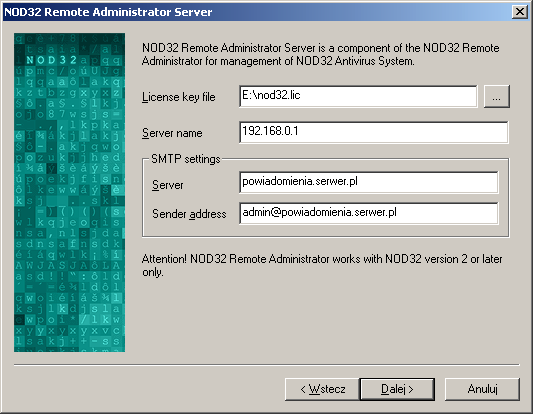Click the Sender address input field
The height and width of the screenshot is (414, 533).
click(x=368, y=213)
